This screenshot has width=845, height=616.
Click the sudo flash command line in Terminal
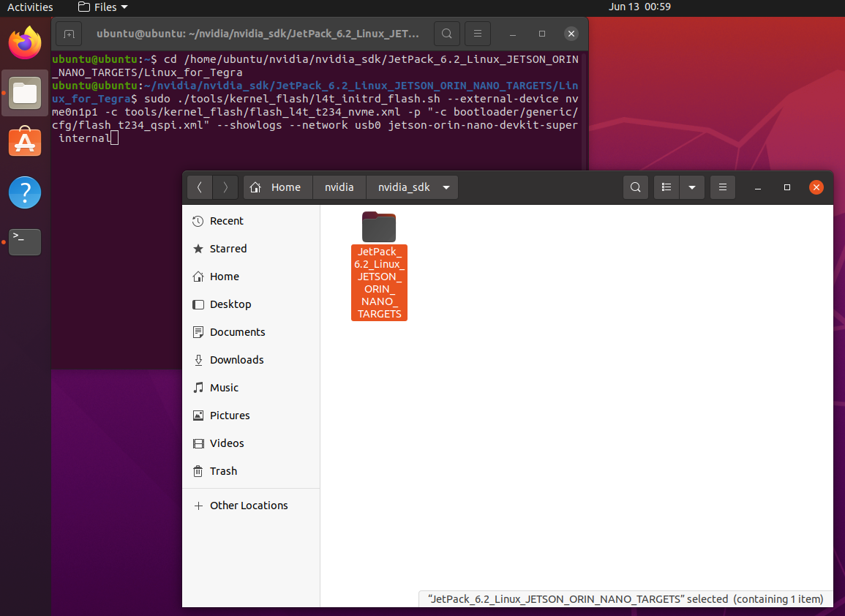pyautogui.click(x=315, y=118)
